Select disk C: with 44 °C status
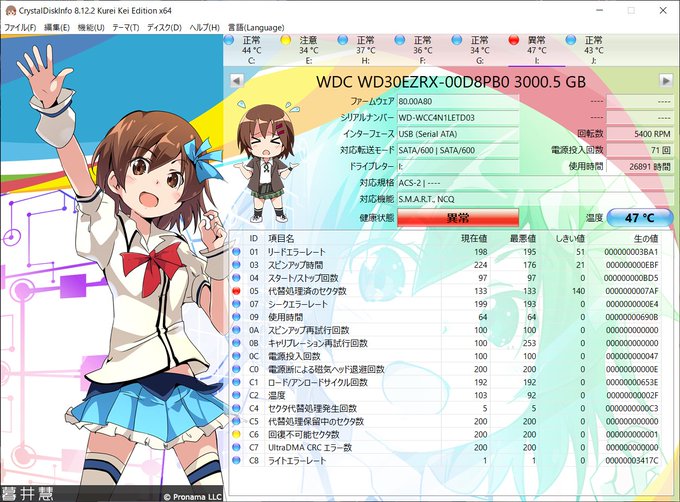This screenshot has width=680, height=502. 251,50
